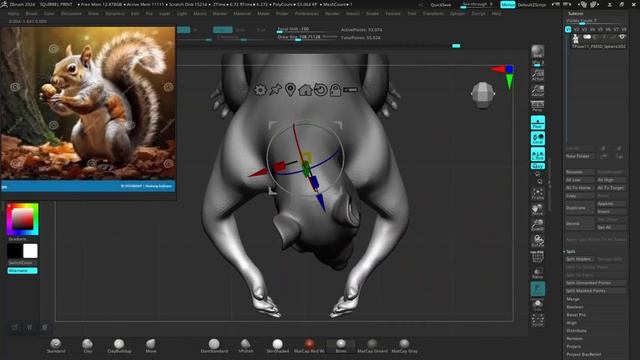Screen dimensions: 640x360
Task: Open the Preferences menu
Action: tap(307, 13)
